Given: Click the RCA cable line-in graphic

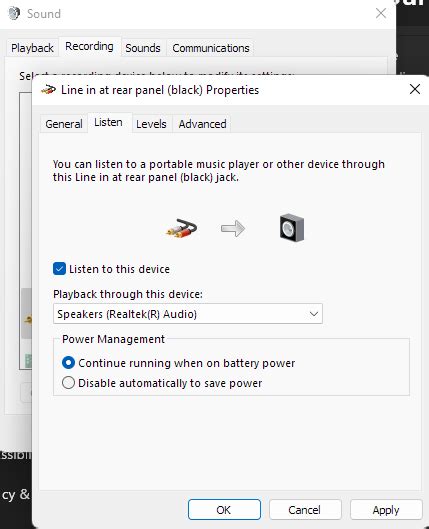Looking at the screenshot, I should pos(181,228).
